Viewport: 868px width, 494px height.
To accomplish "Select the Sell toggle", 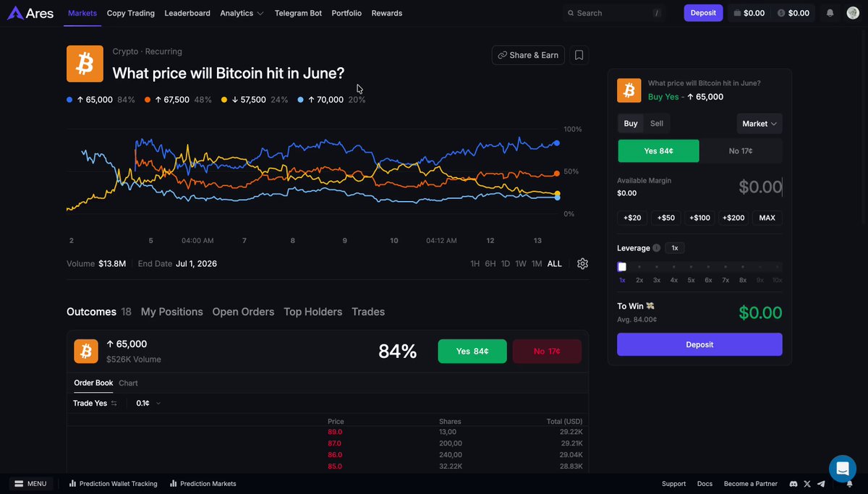I will (x=657, y=124).
